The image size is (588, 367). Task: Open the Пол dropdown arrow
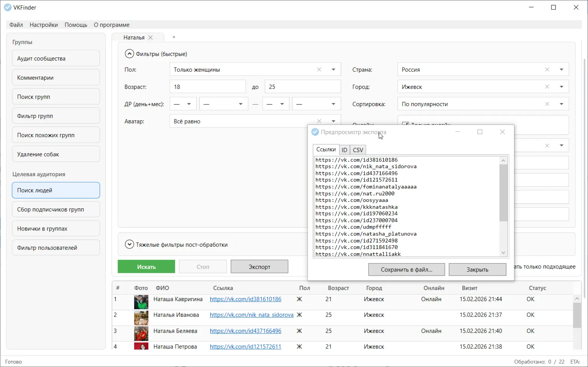point(333,70)
